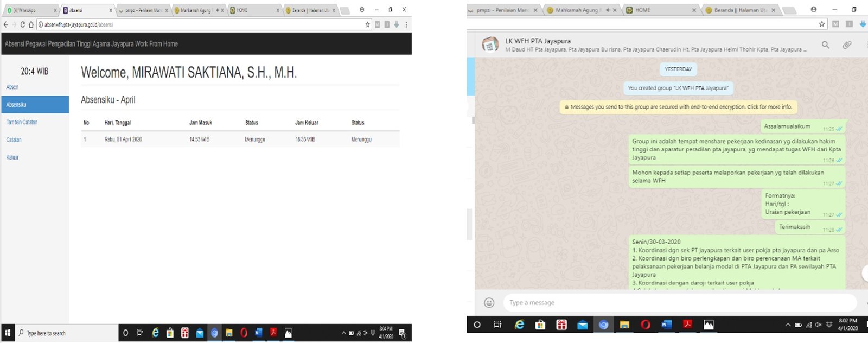The width and height of the screenshot is (868, 343).
Task: Bookmark page with star icon in left browser
Action: pyautogui.click(x=368, y=24)
